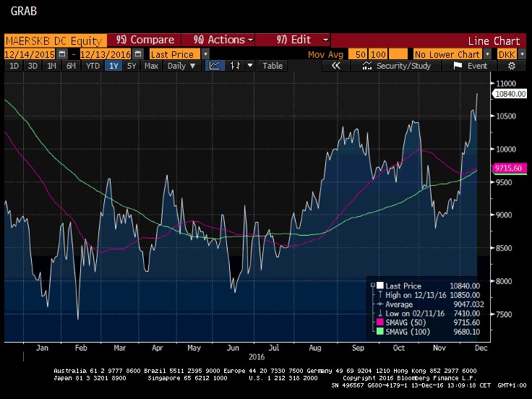Click the Last Price field box

point(175,54)
